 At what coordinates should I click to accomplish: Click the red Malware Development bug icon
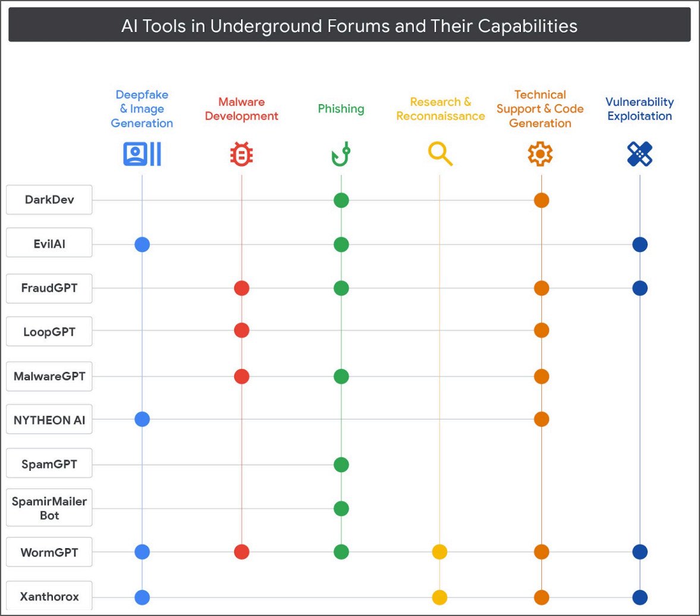(x=241, y=155)
